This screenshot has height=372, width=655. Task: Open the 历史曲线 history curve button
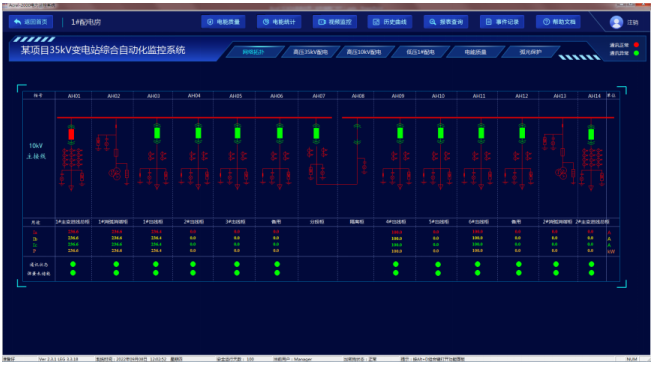tap(390, 22)
